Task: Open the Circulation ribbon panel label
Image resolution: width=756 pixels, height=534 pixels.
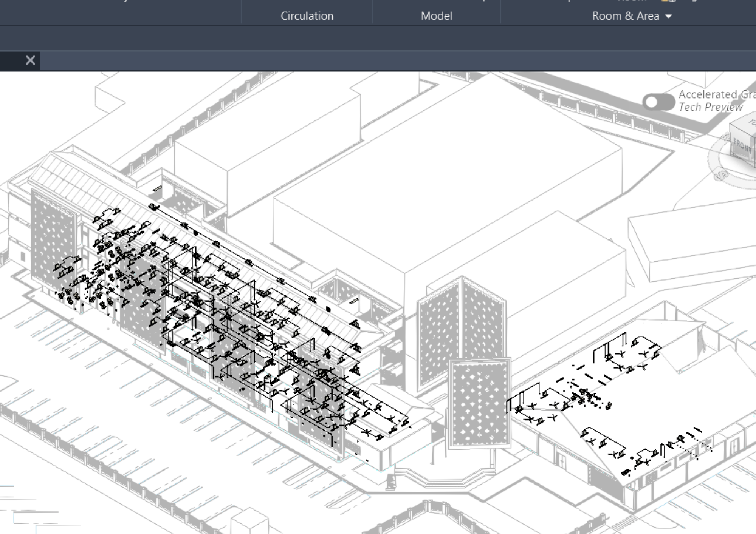Action: click(307, 16)
